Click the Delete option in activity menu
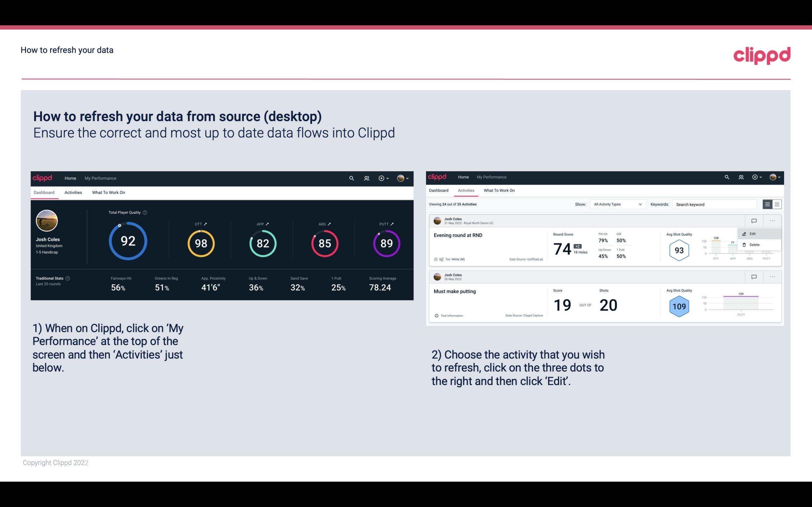This screenshot has width=812, height=507. 754,245
